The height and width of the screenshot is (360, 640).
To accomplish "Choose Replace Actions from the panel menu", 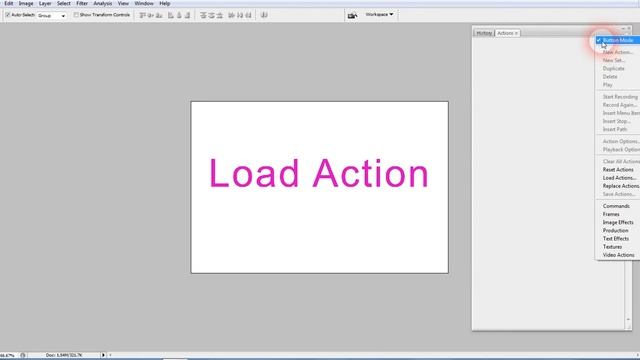I will (621, 186).
